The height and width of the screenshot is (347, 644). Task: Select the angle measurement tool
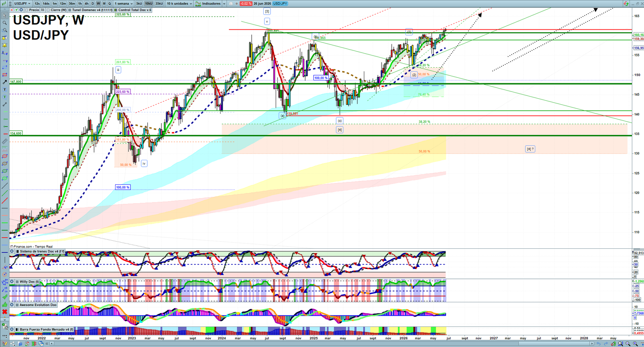5,268
